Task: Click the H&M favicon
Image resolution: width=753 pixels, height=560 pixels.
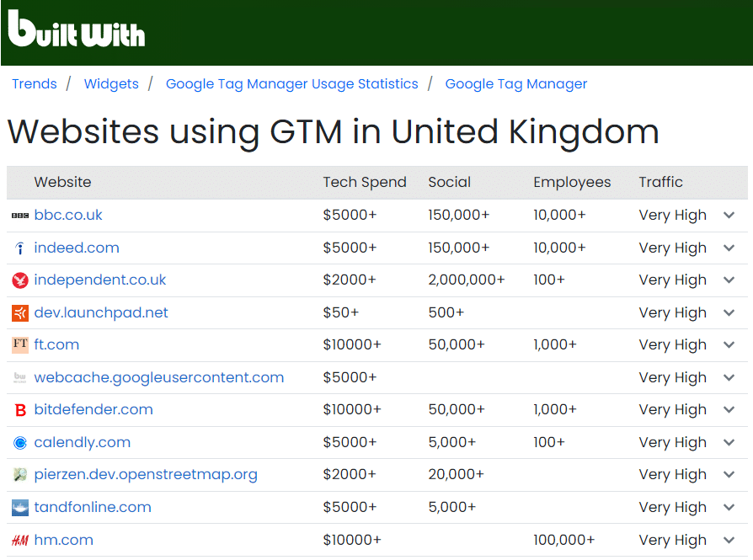Action: pyautogui.click(x=20, y=541)
